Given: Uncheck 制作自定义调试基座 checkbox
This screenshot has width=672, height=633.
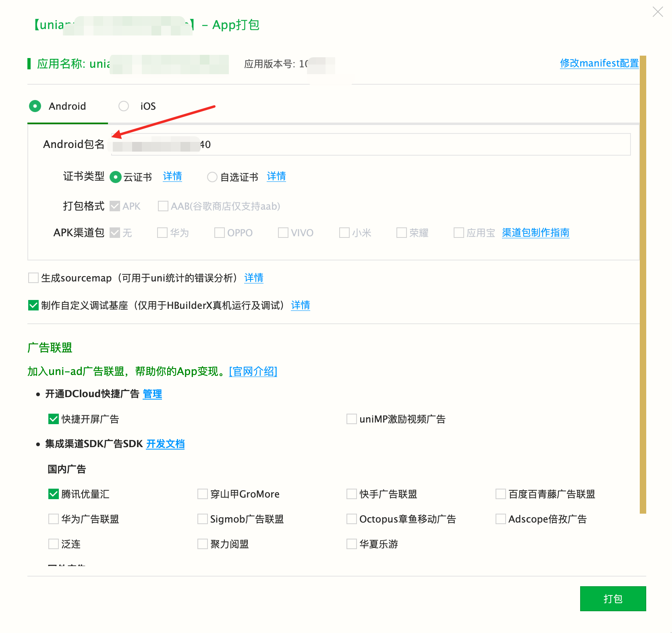Looking at the screenshot, I should (33, 305).
